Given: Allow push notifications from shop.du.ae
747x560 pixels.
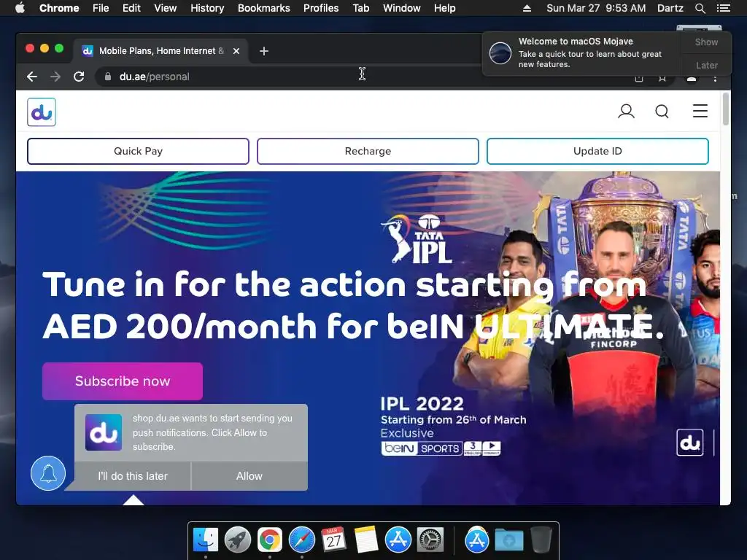Looking at the screenshot, I should pos(249,475).
